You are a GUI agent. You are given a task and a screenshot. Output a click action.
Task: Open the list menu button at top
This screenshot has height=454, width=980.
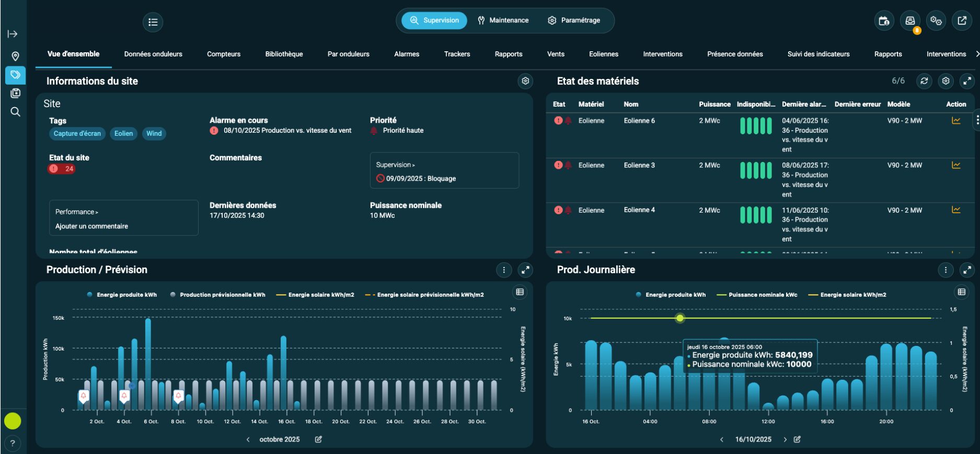(153, 22)
